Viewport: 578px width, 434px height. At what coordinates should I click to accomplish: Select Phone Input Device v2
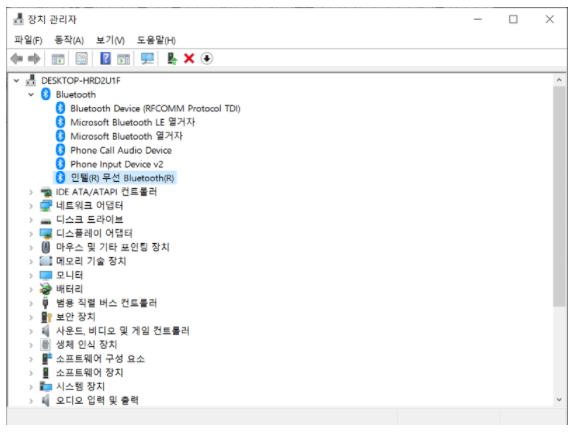116,164
